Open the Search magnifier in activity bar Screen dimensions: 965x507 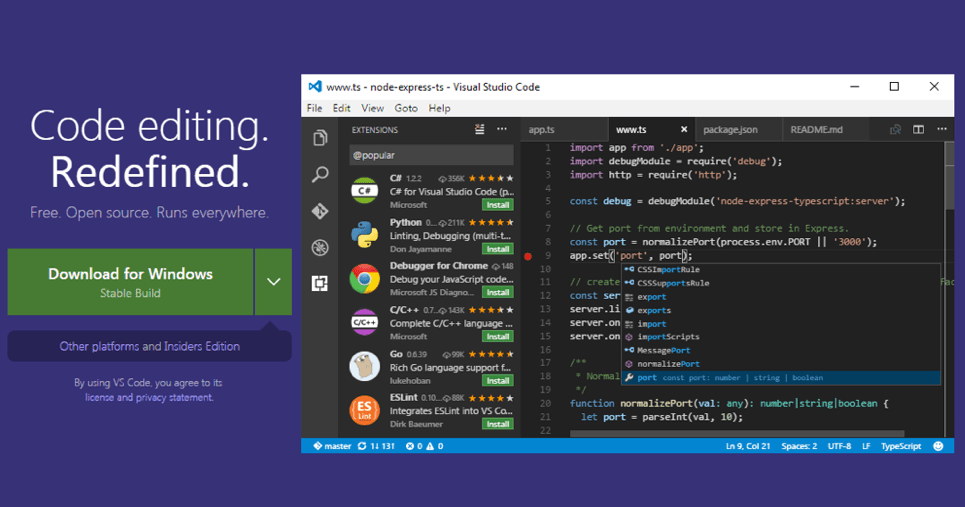click(320, 174)
